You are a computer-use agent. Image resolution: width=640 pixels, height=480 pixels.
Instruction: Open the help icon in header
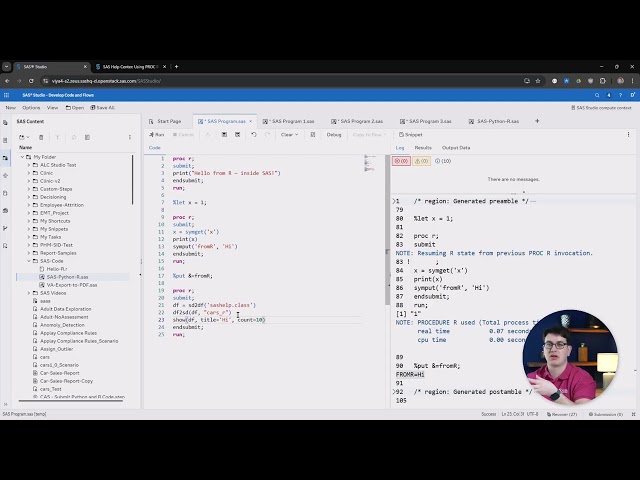[x=620, y=95]
